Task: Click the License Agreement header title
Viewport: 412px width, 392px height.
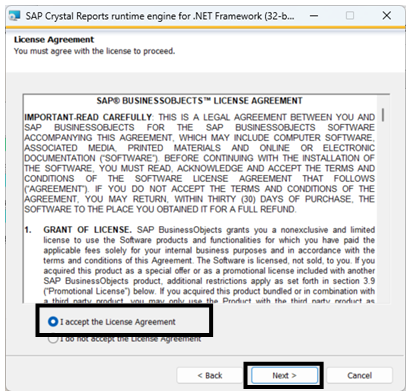Action: pyautogui.click(x=54, y=40)
